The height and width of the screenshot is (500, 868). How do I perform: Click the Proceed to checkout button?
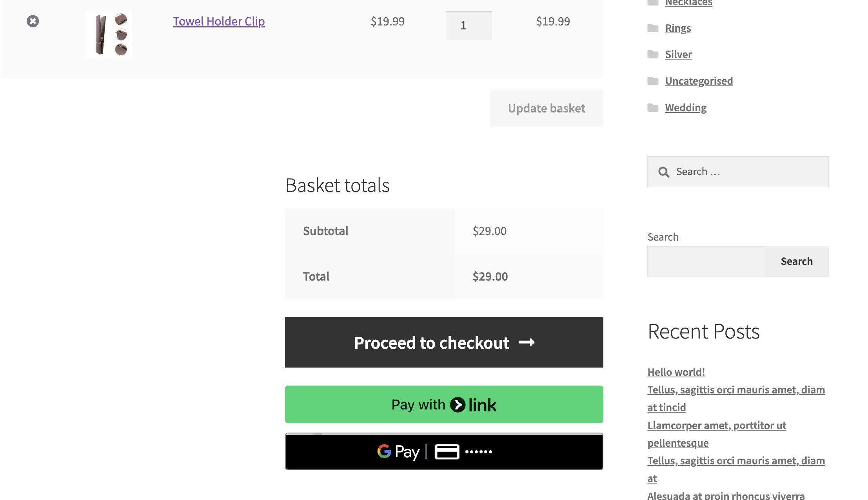click(444, 342)
